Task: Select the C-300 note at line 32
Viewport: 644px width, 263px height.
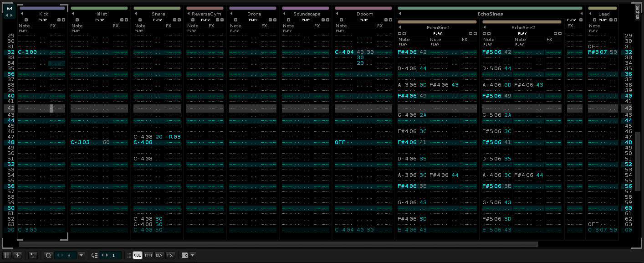Action: coord(27,52)
